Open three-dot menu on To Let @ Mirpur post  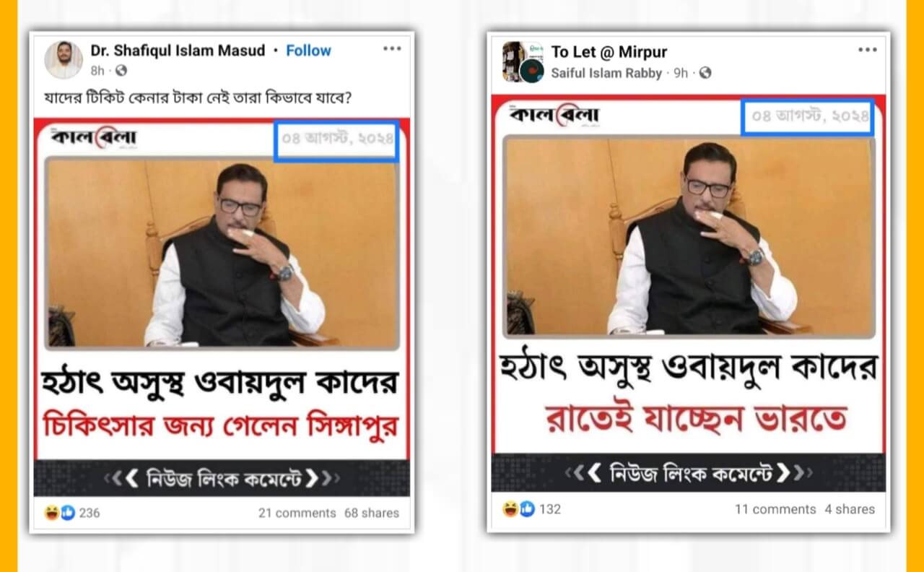point(867,50)
